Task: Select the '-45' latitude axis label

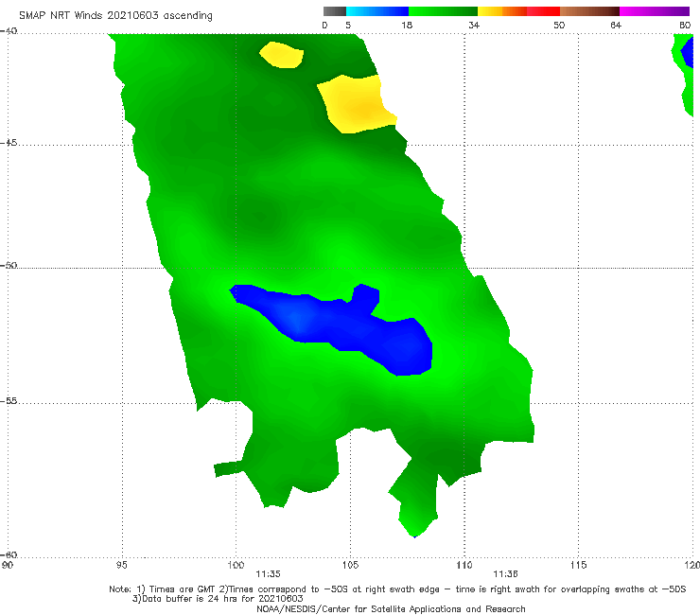Action: coord(9,143)
